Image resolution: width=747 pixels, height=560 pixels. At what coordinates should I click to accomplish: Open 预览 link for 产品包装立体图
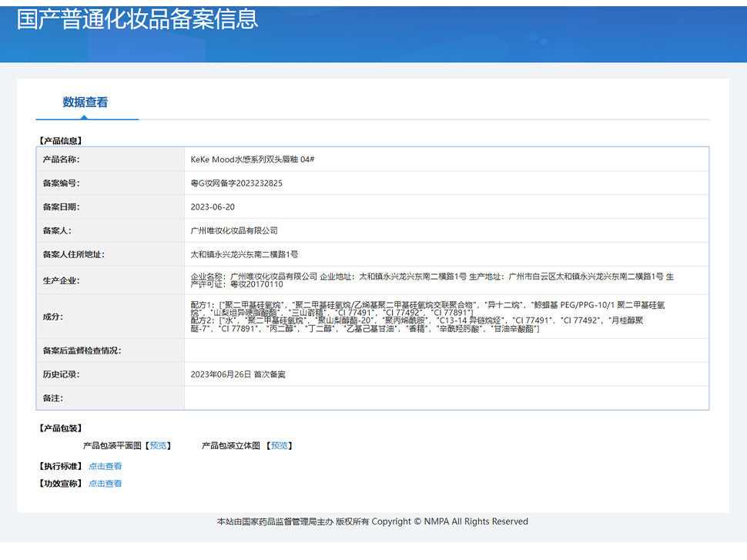(x=280, y=446)
